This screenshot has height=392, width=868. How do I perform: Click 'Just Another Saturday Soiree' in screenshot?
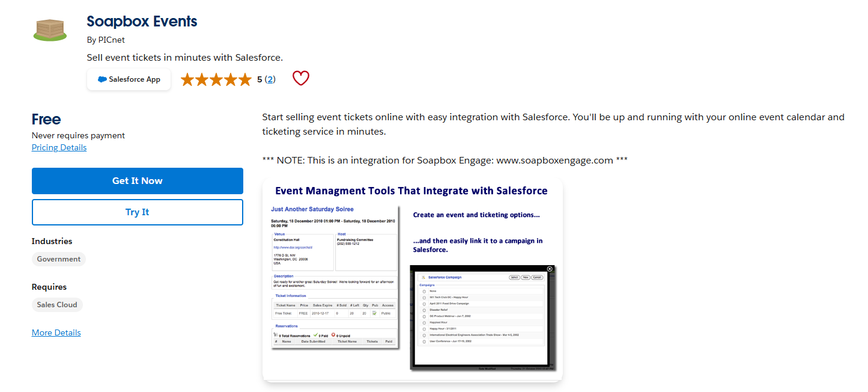pyautogui.click(x=312, y=209)
